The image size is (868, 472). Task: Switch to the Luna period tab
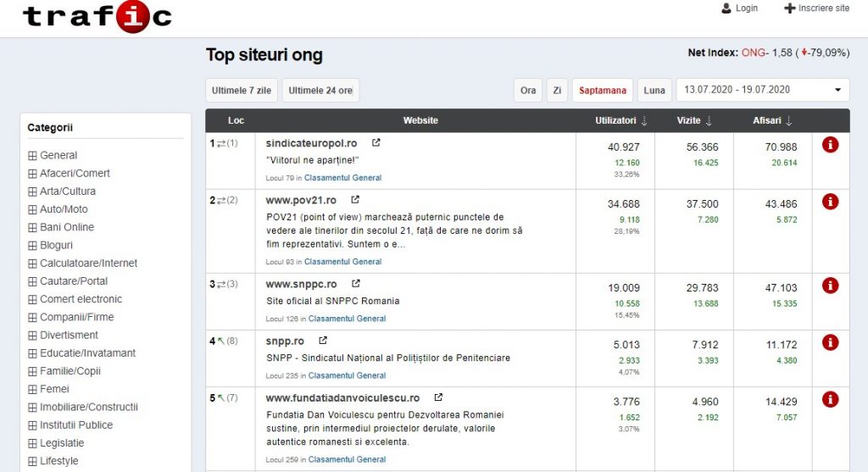pos(654,90)
